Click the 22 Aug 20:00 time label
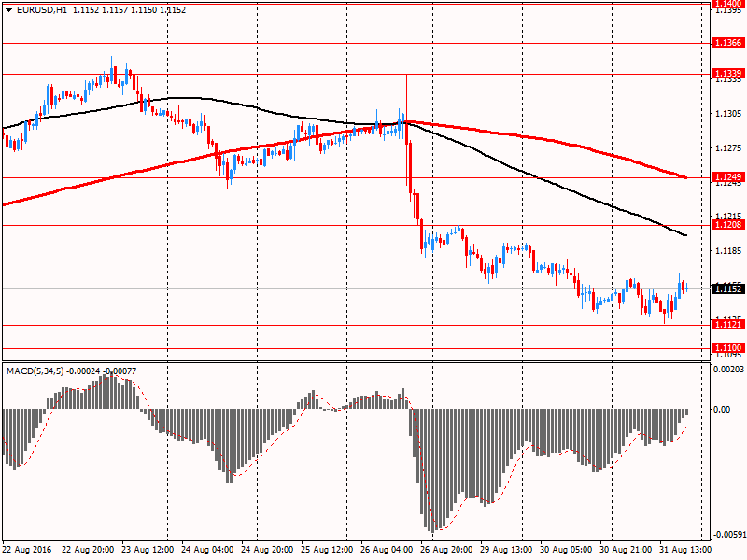Screen dimensions: 747x560 (x=88, y=550)
